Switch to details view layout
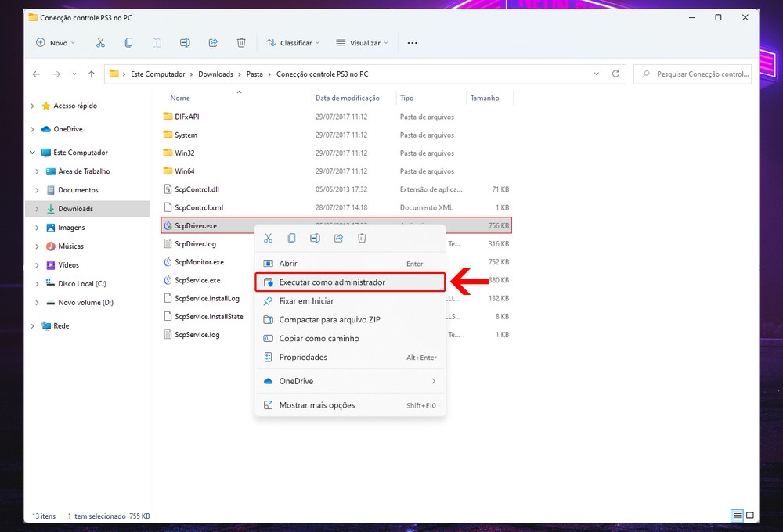 point(737,516)
